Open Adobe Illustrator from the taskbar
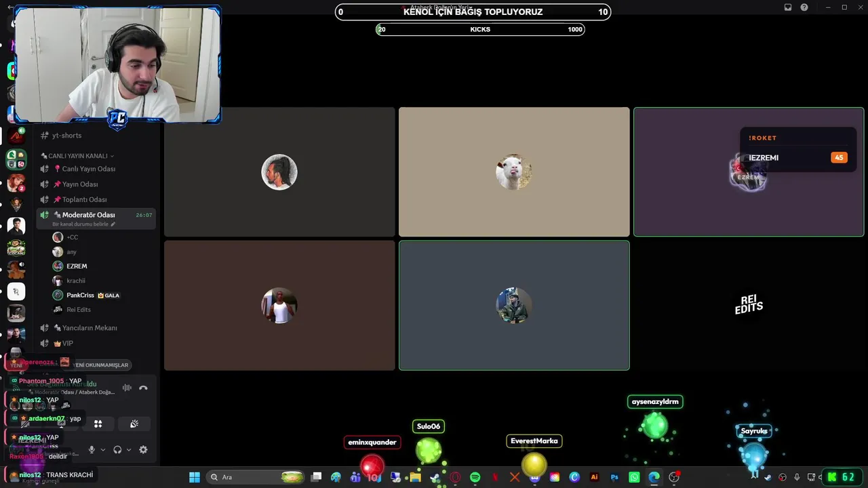 pyautogui.click(x=595, y=477)
